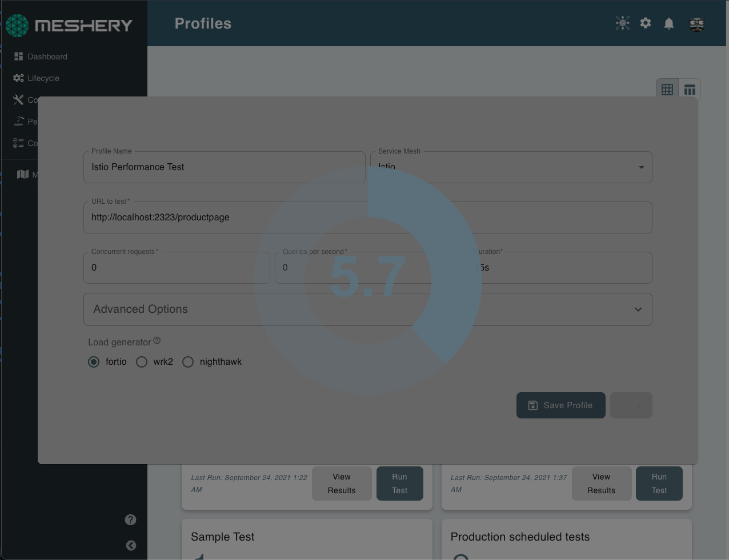The width and height of the screenshot is (729, 560).
Task: Click the service mesh network icon in header
Action: click(622, 23)
